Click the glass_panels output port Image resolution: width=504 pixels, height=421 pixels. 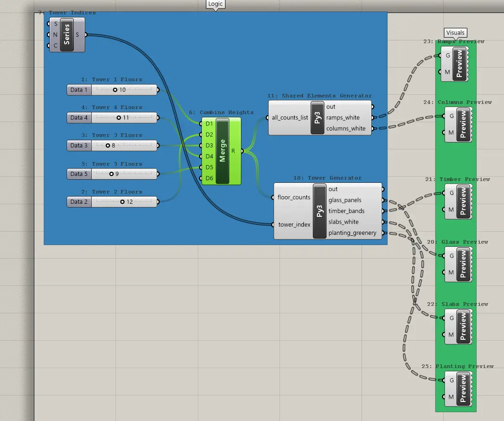point(383,200)
